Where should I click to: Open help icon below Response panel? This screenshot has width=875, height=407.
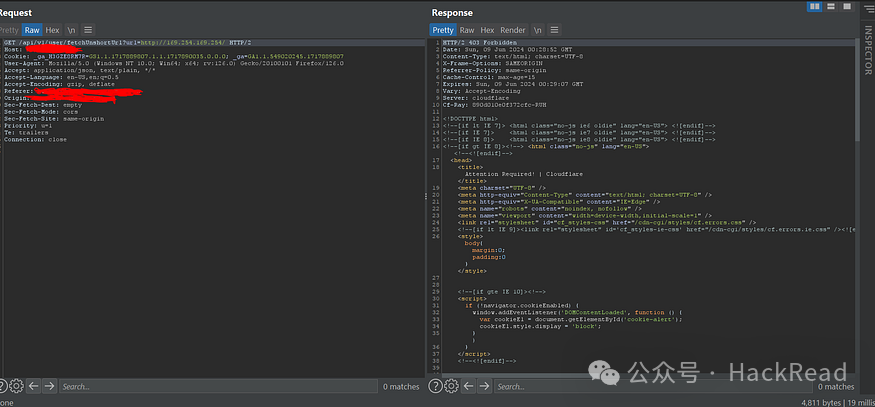[435, 386]
